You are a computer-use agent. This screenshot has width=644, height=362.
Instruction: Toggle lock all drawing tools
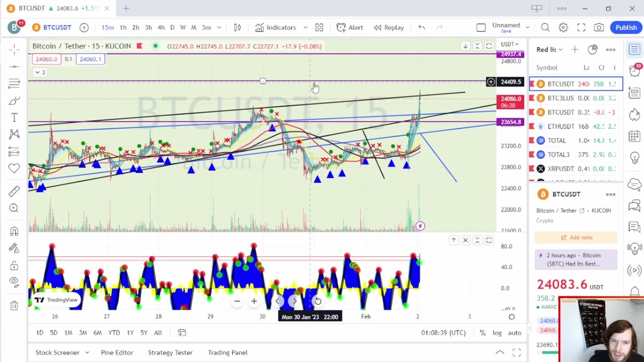tap(14, 265)
